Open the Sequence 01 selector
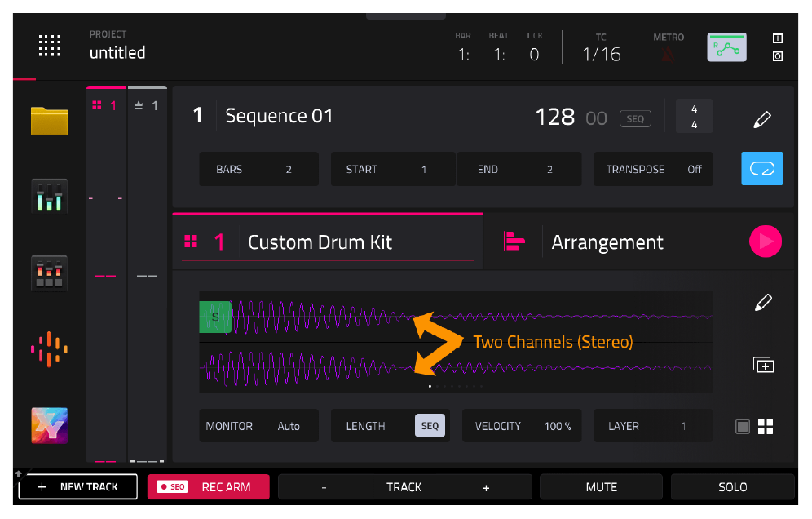 point(279,116)
